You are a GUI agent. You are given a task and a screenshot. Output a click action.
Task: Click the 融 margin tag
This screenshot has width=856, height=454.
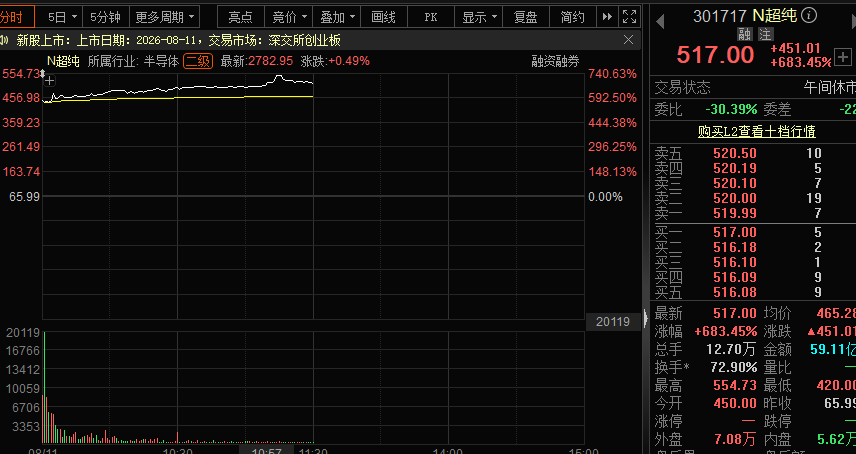(x=745, y=34)
